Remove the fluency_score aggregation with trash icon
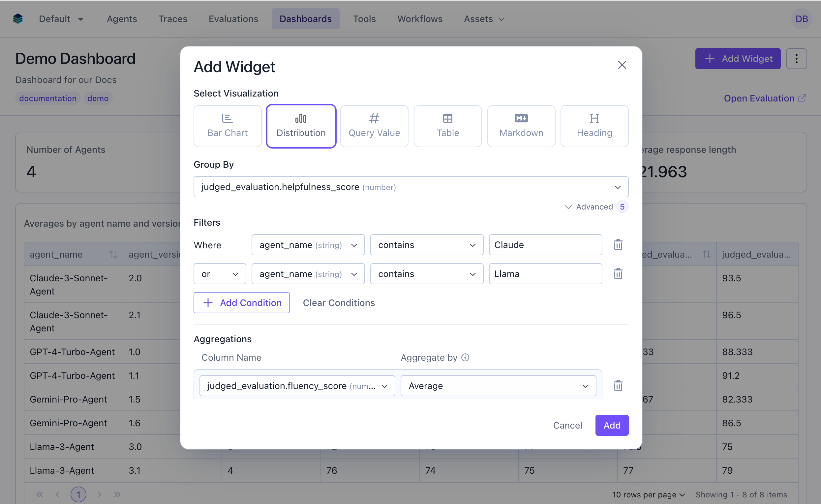 click(x=618, y=386)
